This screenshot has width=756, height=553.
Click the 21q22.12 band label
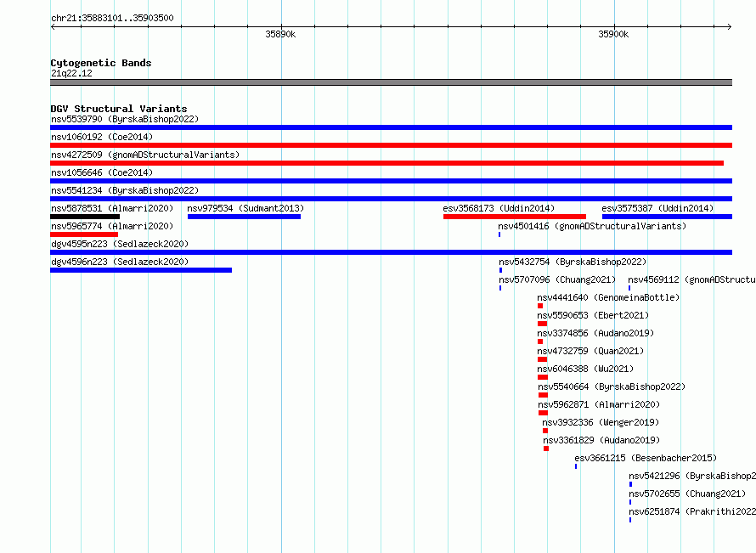pyautogui.click(x=71, y=73)
